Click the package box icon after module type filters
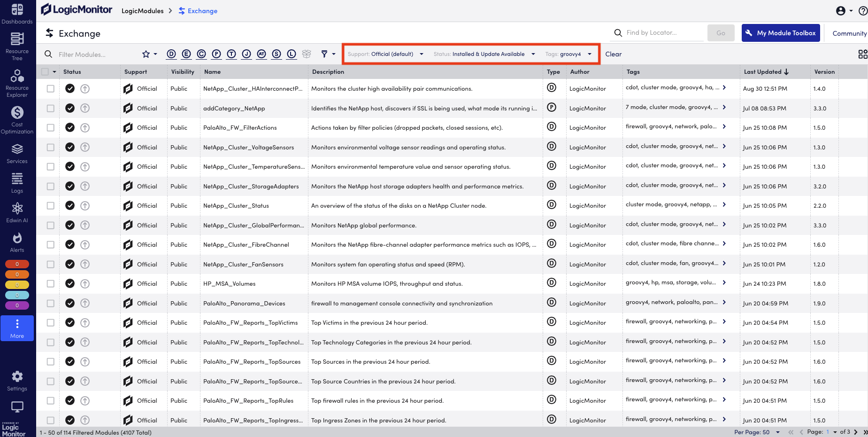Image resolution: width=868 pixels, height=437 pixels. (x=307, y=54)
